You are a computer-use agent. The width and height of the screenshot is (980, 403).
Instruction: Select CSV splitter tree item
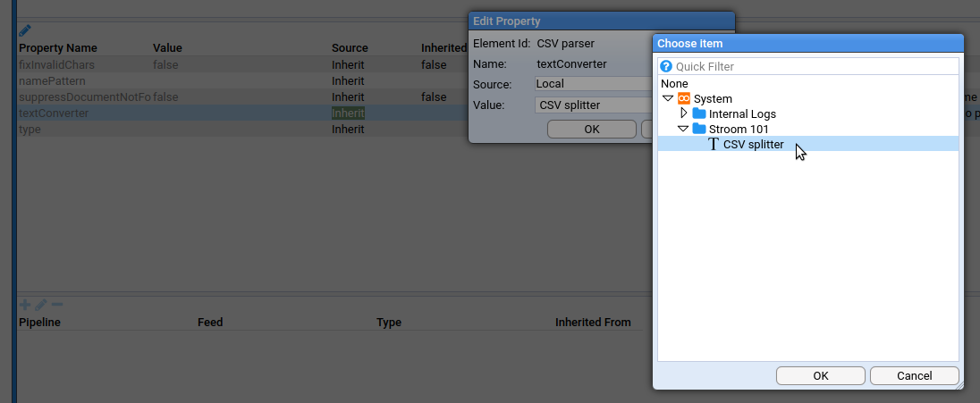coord(753,144)
